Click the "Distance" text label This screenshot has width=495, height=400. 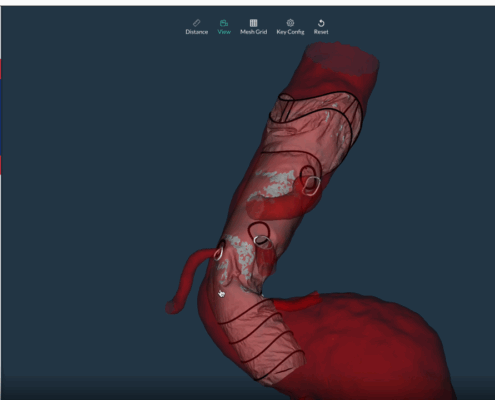coord(197,32)
